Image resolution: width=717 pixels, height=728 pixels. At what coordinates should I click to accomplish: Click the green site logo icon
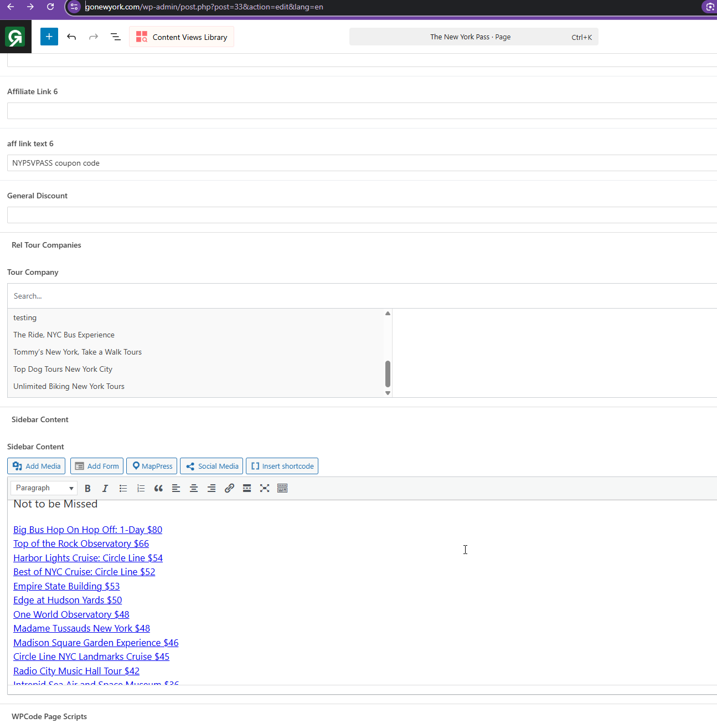(16, 37)
